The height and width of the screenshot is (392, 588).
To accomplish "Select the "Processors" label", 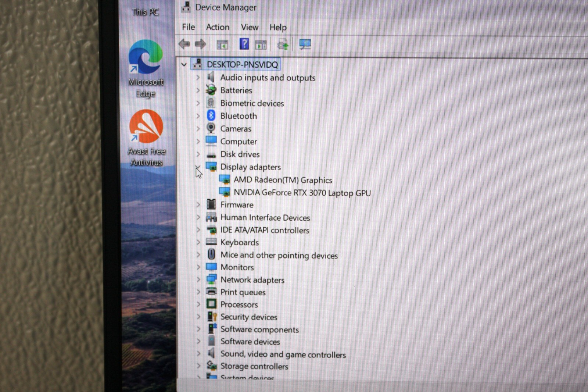I will 239,304.
